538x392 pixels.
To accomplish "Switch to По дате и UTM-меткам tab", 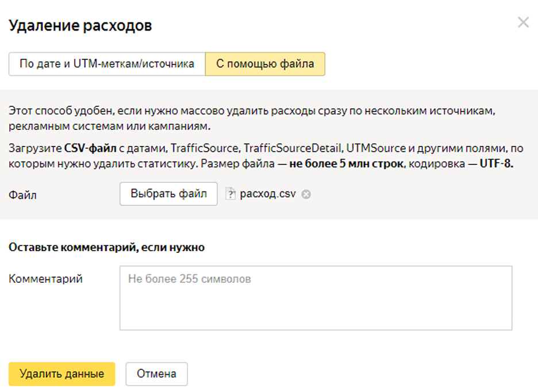I will click(x=106, y=64).
